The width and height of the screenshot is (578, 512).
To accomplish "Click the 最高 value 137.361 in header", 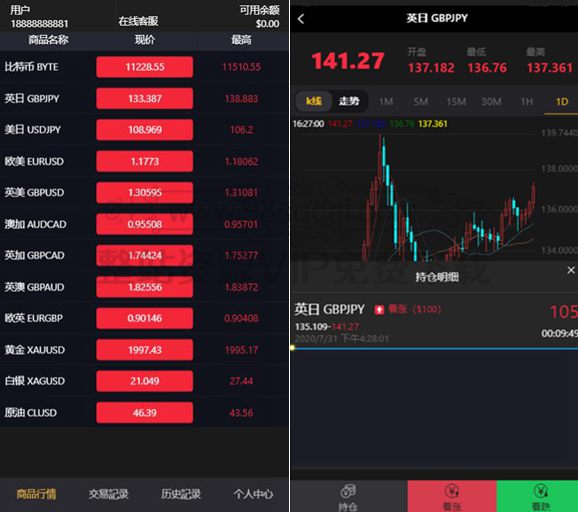I will pos(550,68).
